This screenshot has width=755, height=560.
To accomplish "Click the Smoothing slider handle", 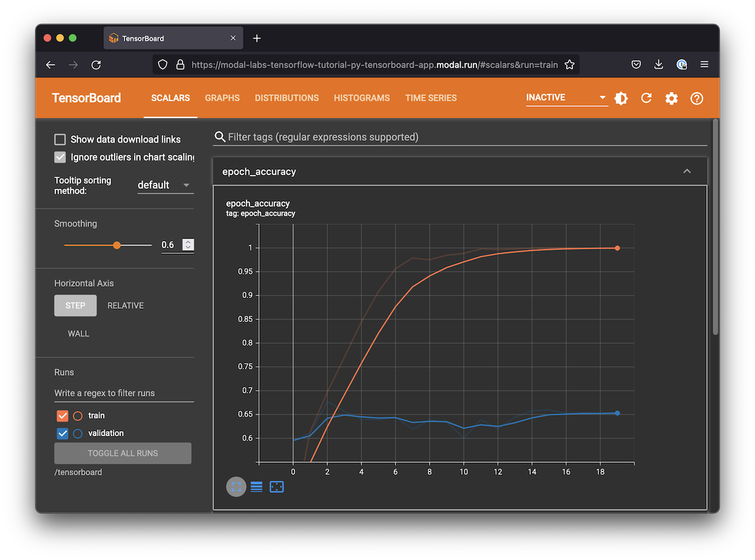I will click(x=117, y=245).
